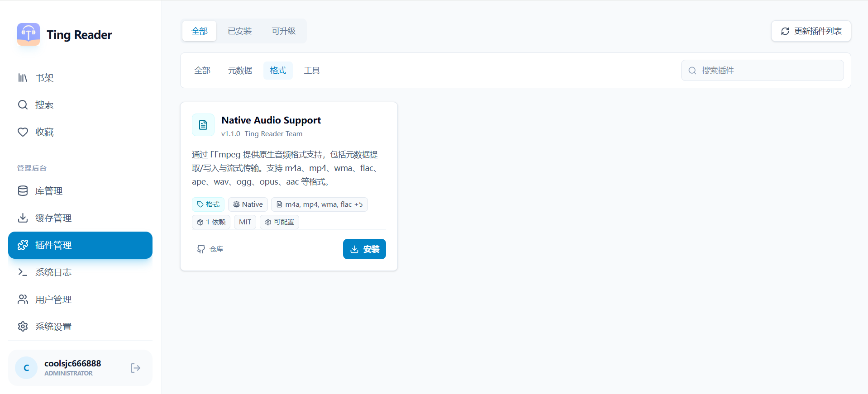Open 系统设置 system settings
This screenshot has height=394, width=868.
pos(80,327)
